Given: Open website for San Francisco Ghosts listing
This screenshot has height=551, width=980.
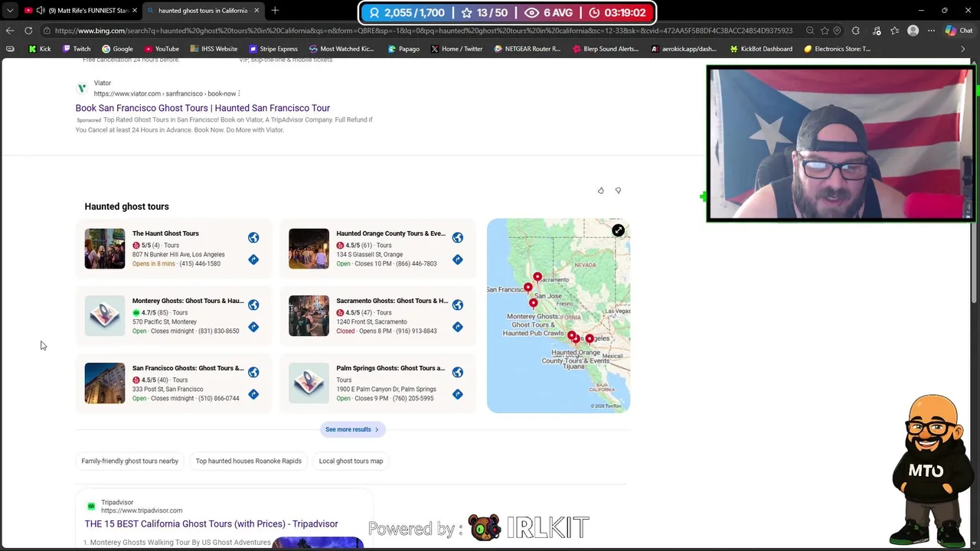Looking at the screenshot, I should pos(253,372).
